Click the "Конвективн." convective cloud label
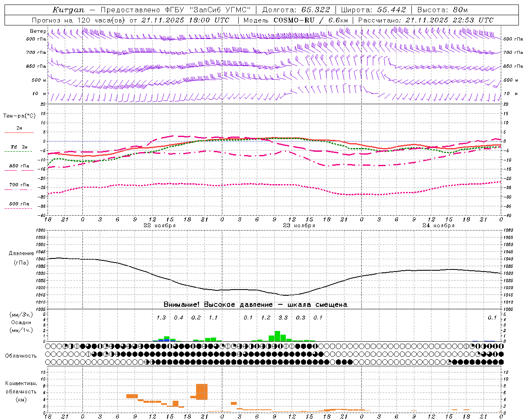The image size is (525, 420). (21, 383)
